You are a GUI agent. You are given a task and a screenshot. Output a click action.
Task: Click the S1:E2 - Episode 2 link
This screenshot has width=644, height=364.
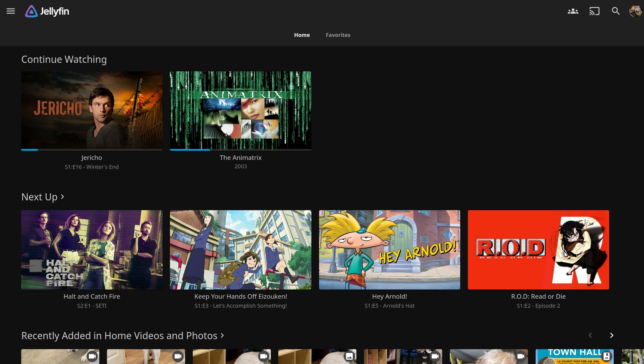click(538, 306)
